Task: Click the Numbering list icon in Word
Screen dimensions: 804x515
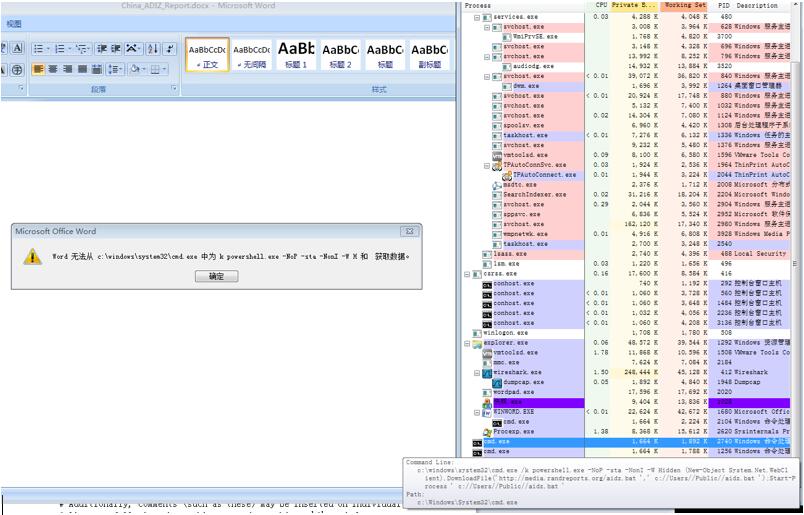Action: (x=59, y=49)
